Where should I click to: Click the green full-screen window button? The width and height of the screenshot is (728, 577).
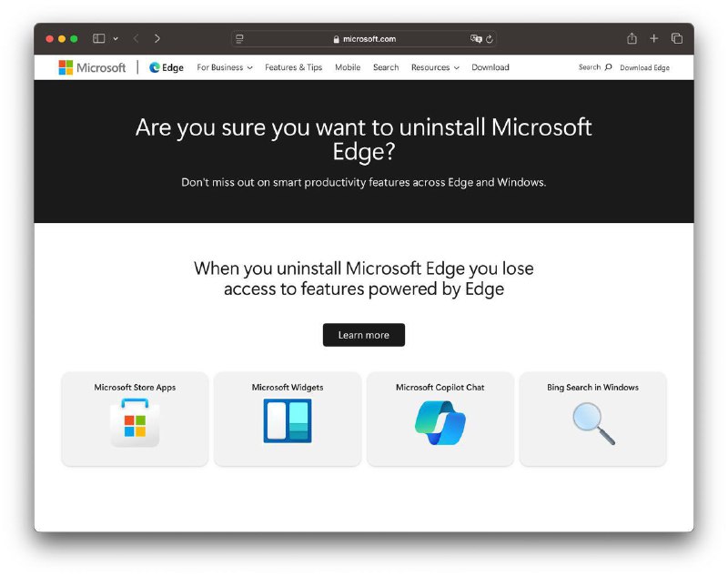click(x=74, y=39)
